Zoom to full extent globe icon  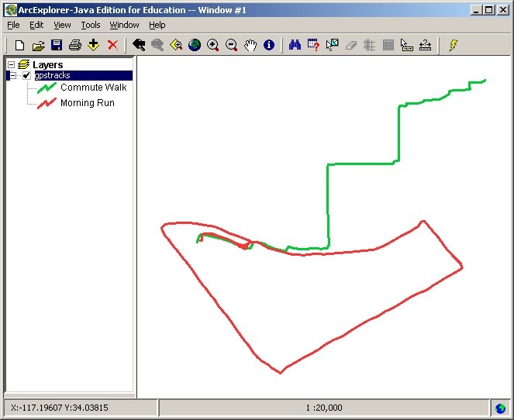click(x=195, y=45)
